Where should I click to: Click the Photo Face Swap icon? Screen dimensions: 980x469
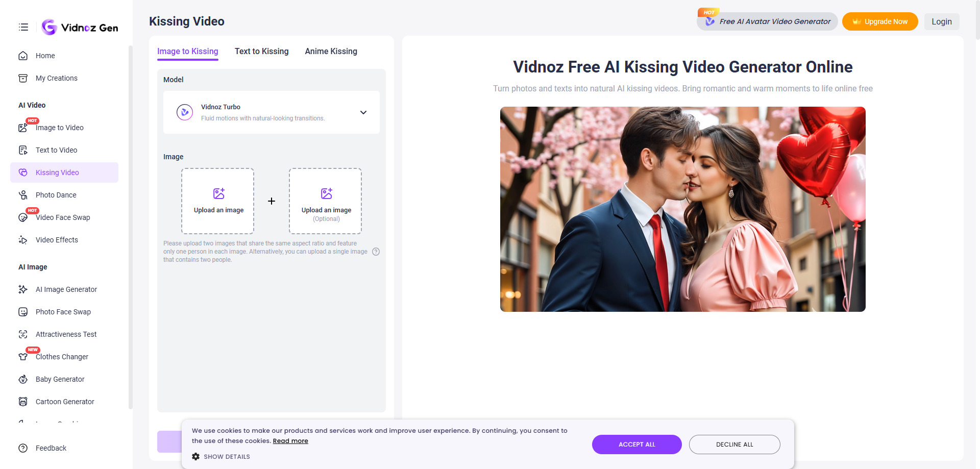point(23,312)
